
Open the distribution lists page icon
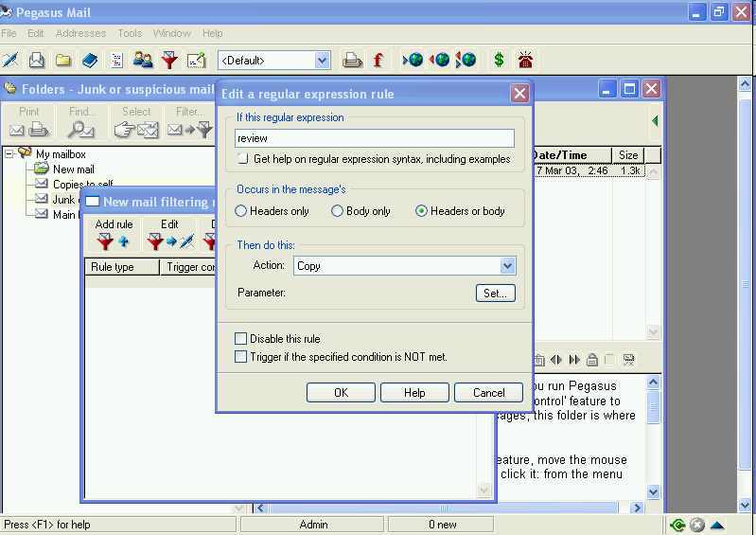pos(116,61)
